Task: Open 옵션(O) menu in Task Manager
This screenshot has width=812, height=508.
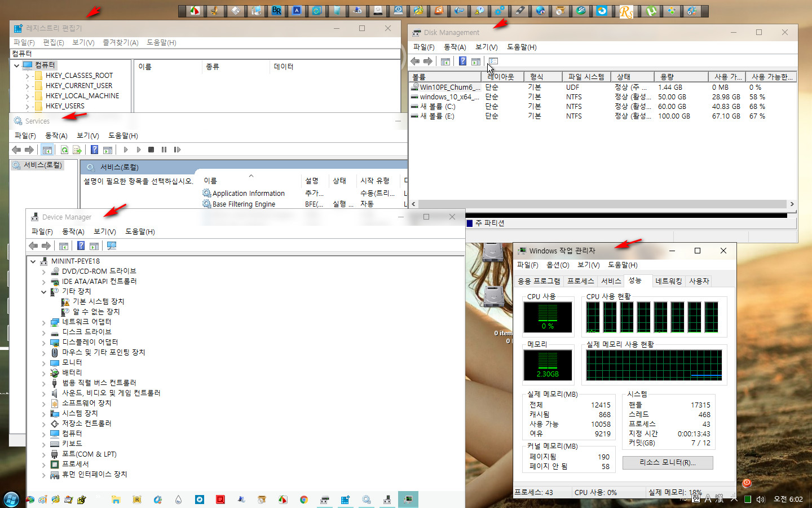Action: 558,265
